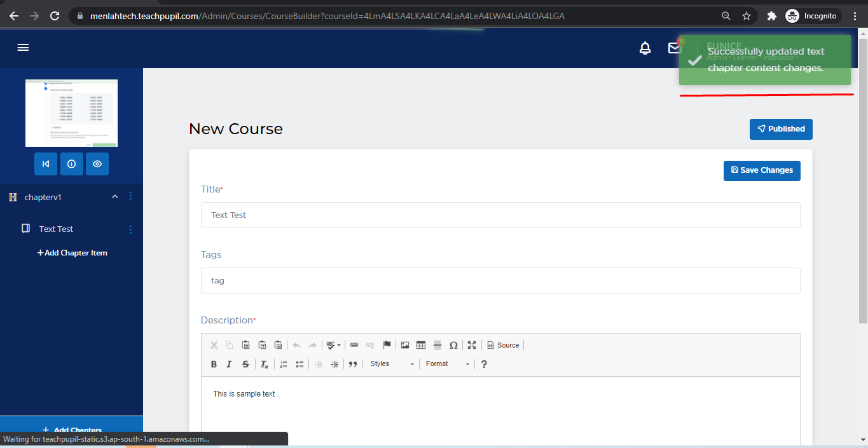Click the Title input field
Viewport: 868px width, 448px height.
500,215
